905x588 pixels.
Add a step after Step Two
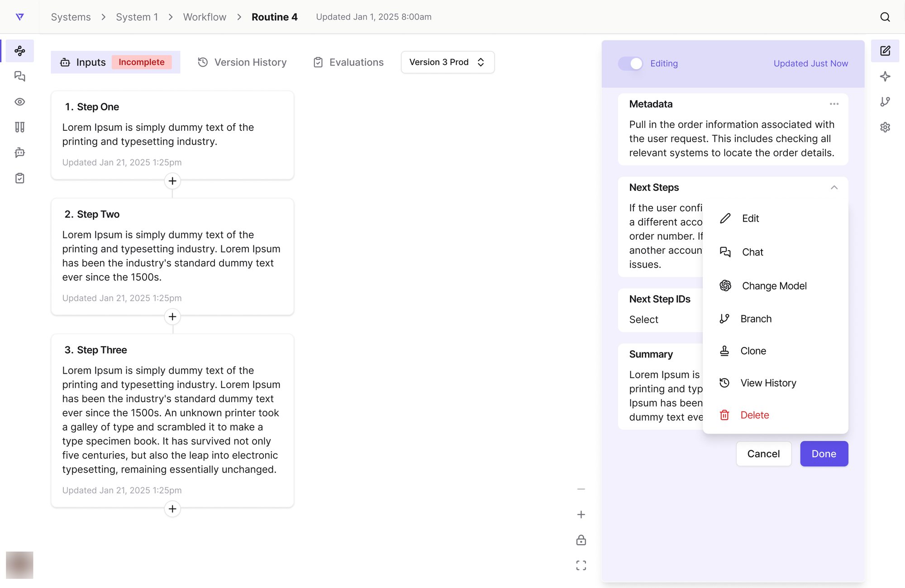(x=172, y=317)
